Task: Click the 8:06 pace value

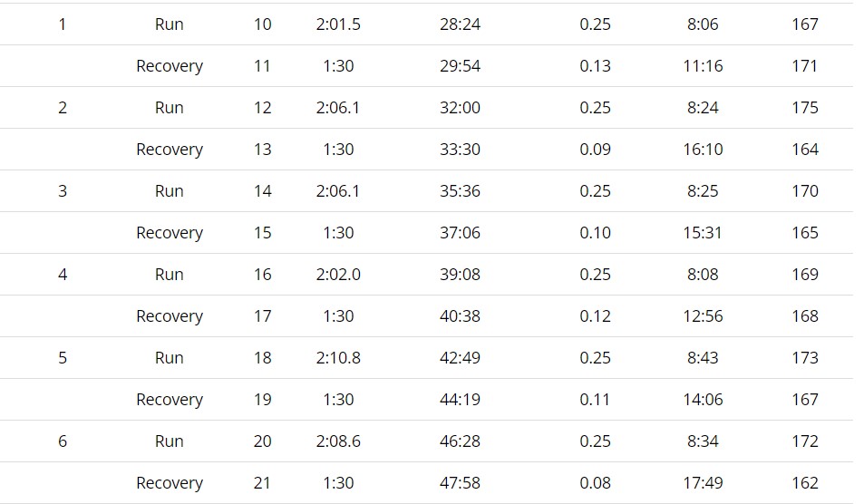Action: click(x=703, y=24)
